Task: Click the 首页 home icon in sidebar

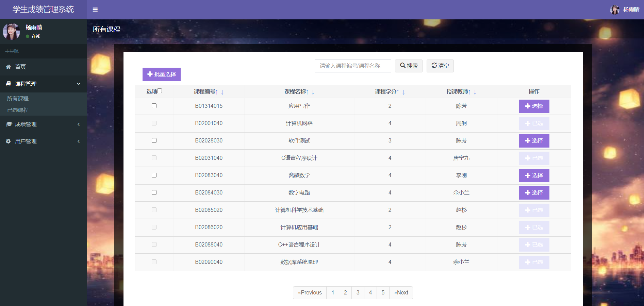Action: coord(9,67)
